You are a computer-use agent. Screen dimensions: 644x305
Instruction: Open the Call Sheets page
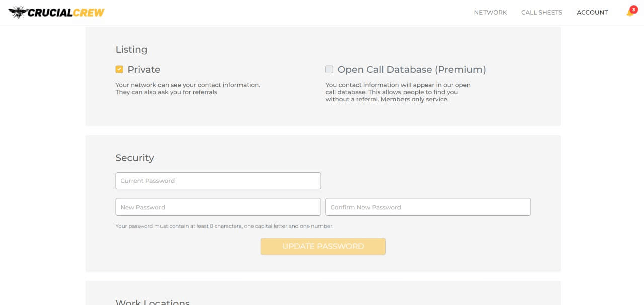(x=541, y=12)
